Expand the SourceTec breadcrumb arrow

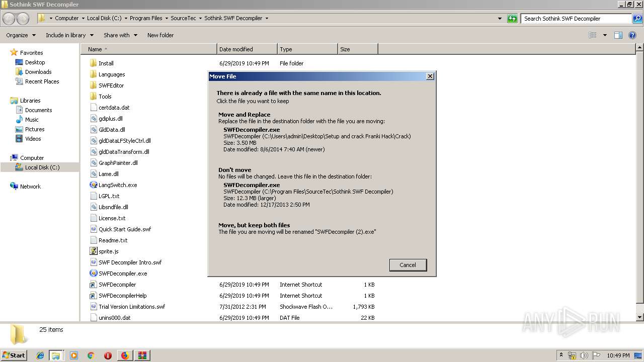pos(200,18)
